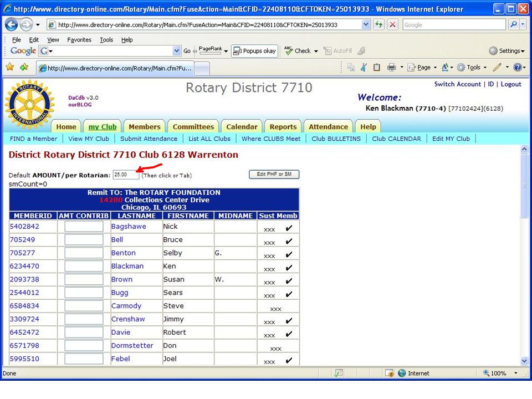
Task: Click the Logout link
Action: coord(510,84)
